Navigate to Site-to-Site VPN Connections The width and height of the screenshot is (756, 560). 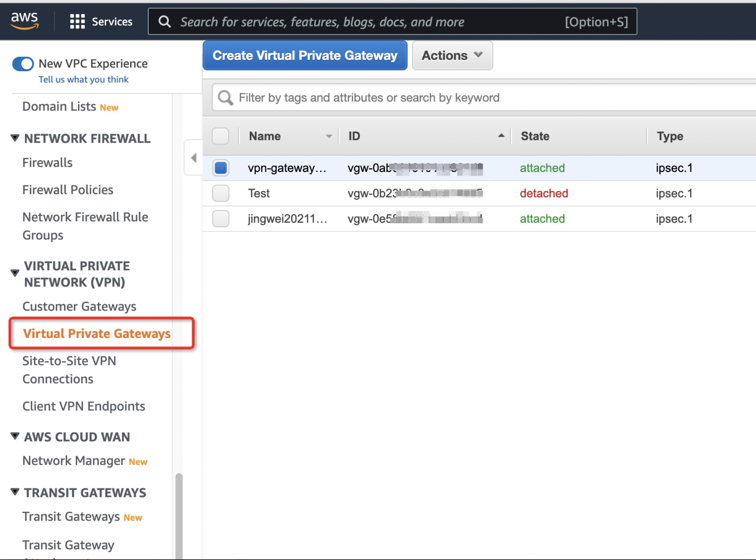click(69, 369)
